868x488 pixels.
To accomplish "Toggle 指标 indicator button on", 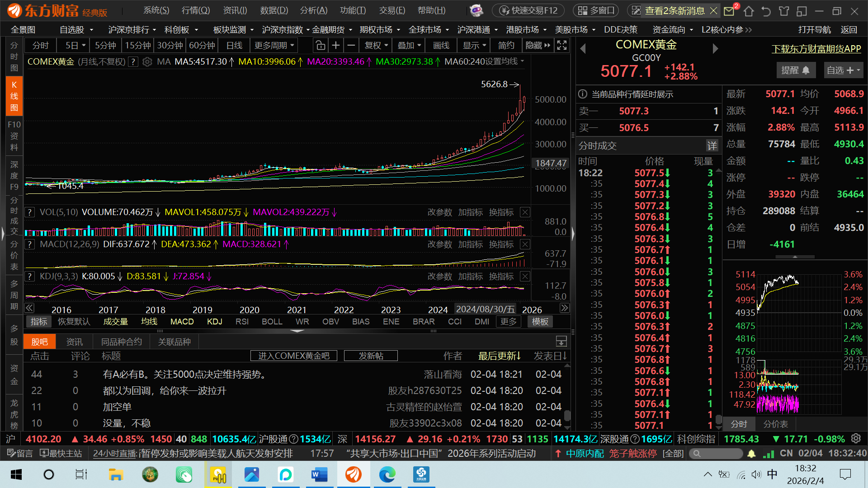I will tap(39, 322).
